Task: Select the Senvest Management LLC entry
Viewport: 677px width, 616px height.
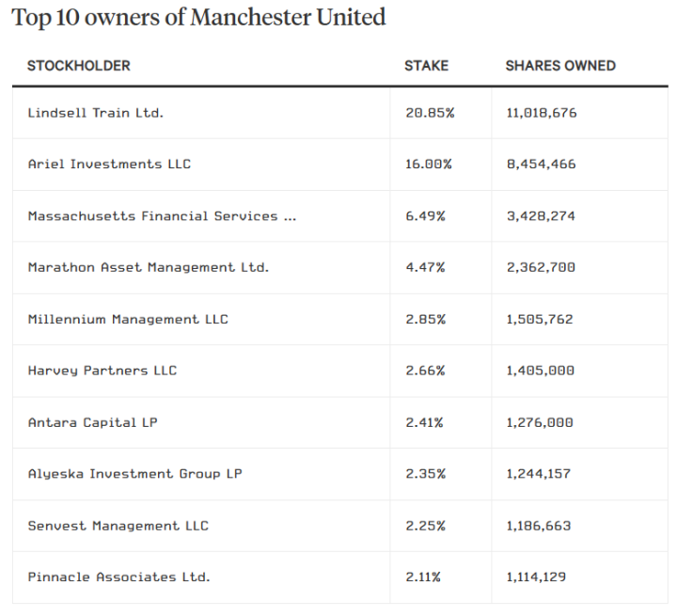Action: tap(118, 526)
